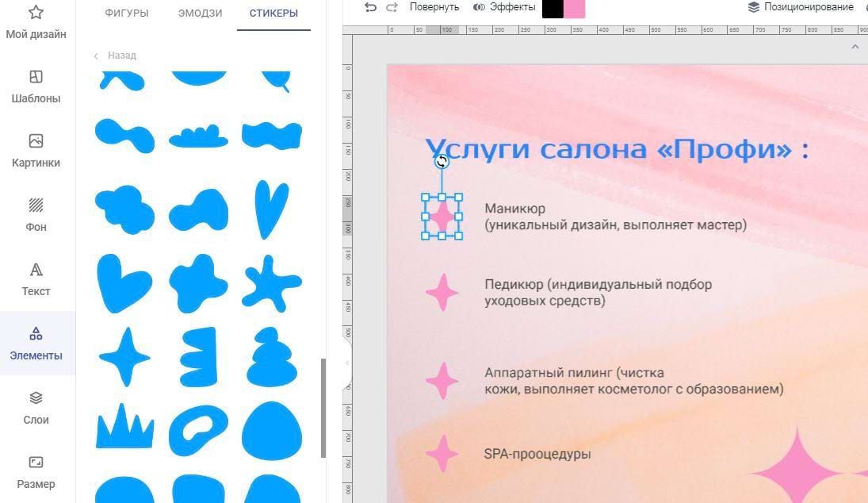Open the Картинки (pictures) sidebar section
Image resolution: width=868 pixels, height=503 pixels.
(x=36, y=151)
